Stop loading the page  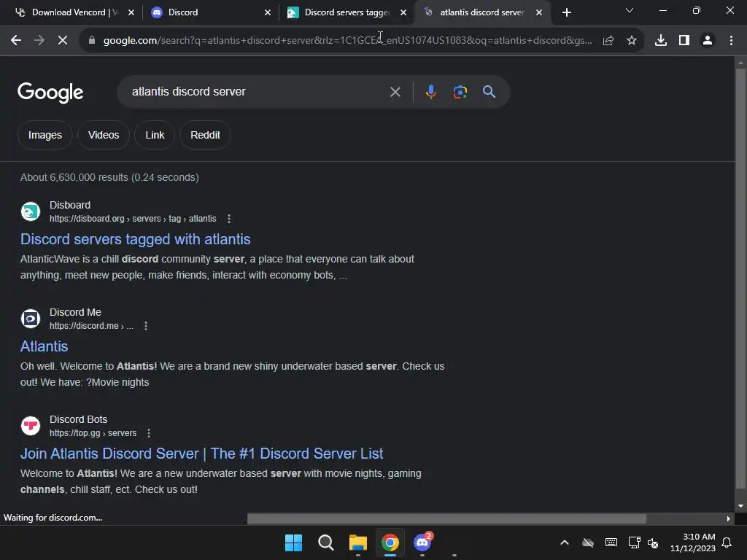pos(63,41)
